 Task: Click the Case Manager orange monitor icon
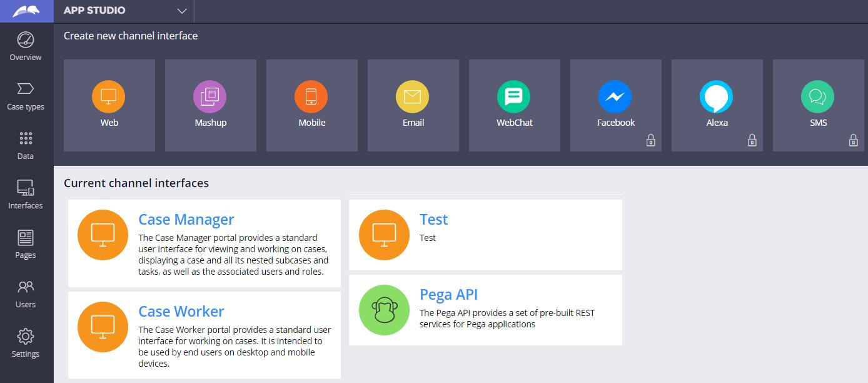click(x=103, y=235)
